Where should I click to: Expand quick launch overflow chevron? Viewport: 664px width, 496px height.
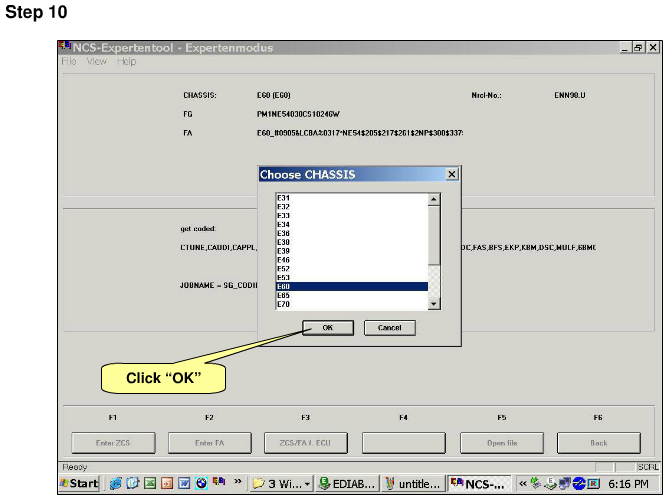pos(238,481)
